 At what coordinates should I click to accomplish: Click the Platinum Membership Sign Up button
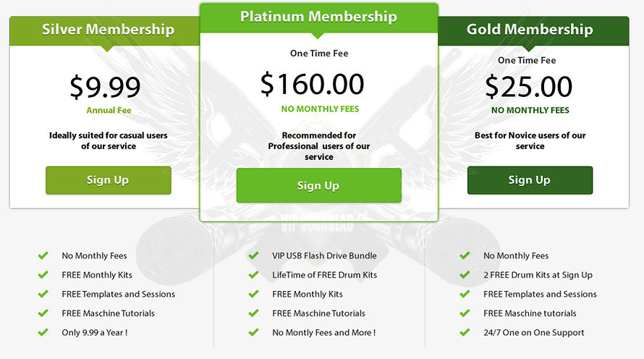click(x=318, y=185)
